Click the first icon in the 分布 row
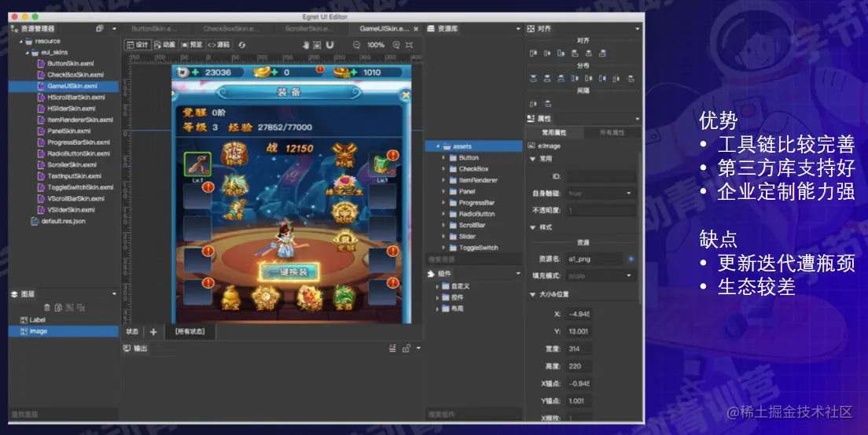Viewport: 868px width, 435px height. click(x=533, y=78)
